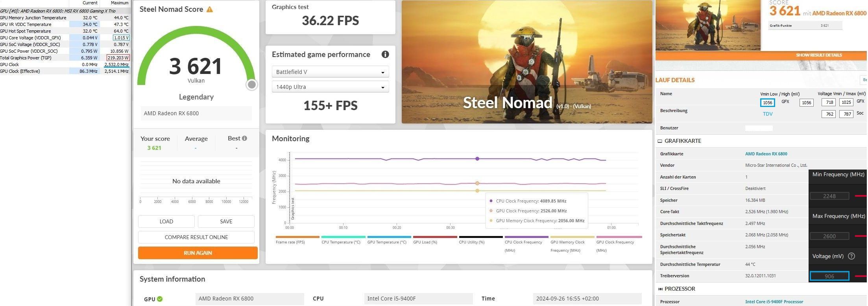868x306 pixels.
Task: Toggle GPU Memory Clock Frequency legend
Action: pos(572,244)
